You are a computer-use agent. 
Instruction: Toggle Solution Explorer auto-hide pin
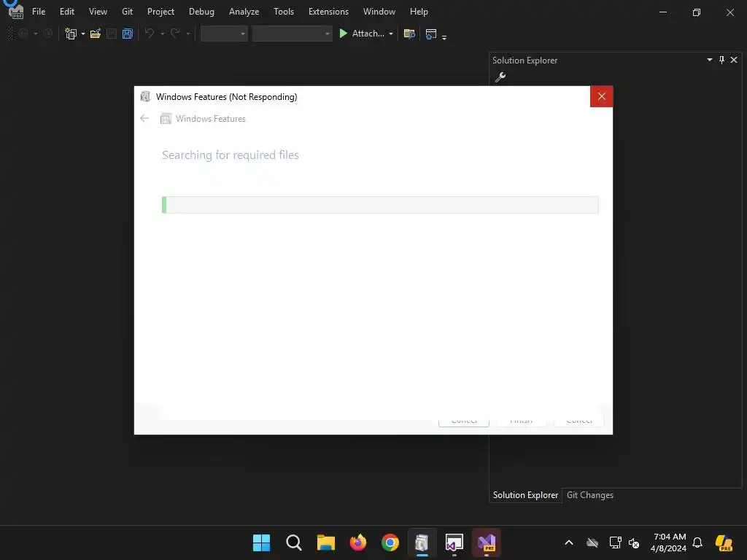pos(721,60)
